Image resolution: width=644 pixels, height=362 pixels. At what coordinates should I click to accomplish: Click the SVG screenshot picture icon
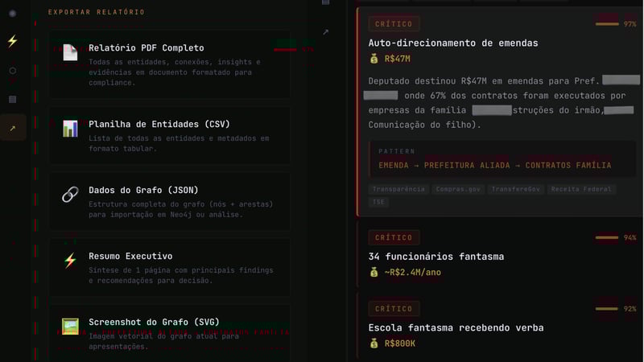pos(70,327)
